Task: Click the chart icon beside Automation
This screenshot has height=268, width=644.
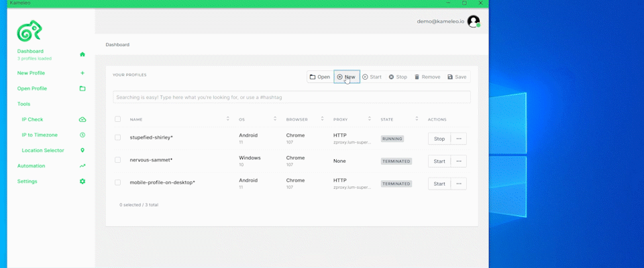Action: [x=82, y=165]
